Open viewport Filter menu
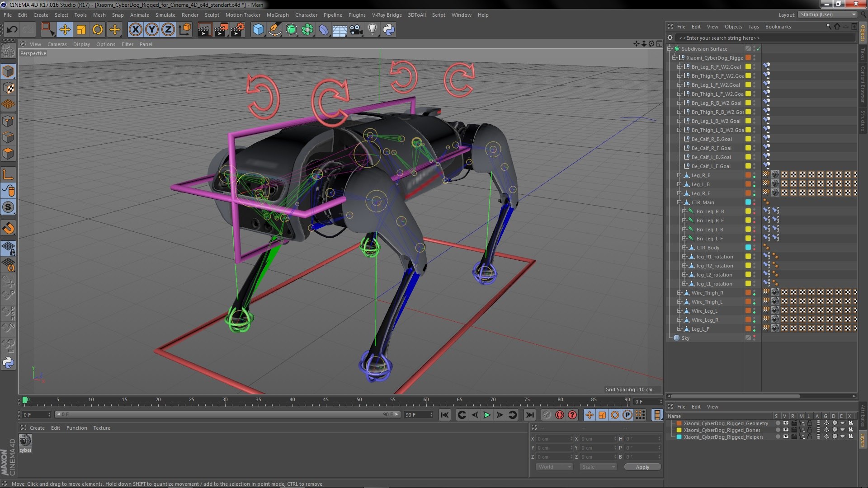The width and height of the screenshot is (868, 488). (x=127, y=44)
